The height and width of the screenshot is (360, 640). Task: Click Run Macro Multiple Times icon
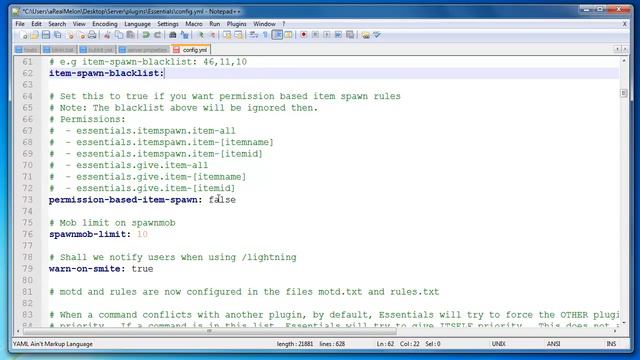(x=338, y=35)
